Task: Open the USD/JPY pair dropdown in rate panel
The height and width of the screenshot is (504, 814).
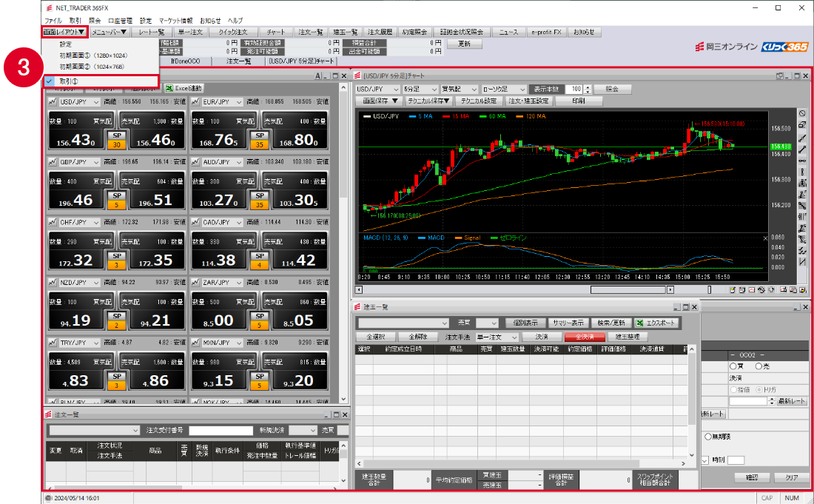Action: click(79, 102)
